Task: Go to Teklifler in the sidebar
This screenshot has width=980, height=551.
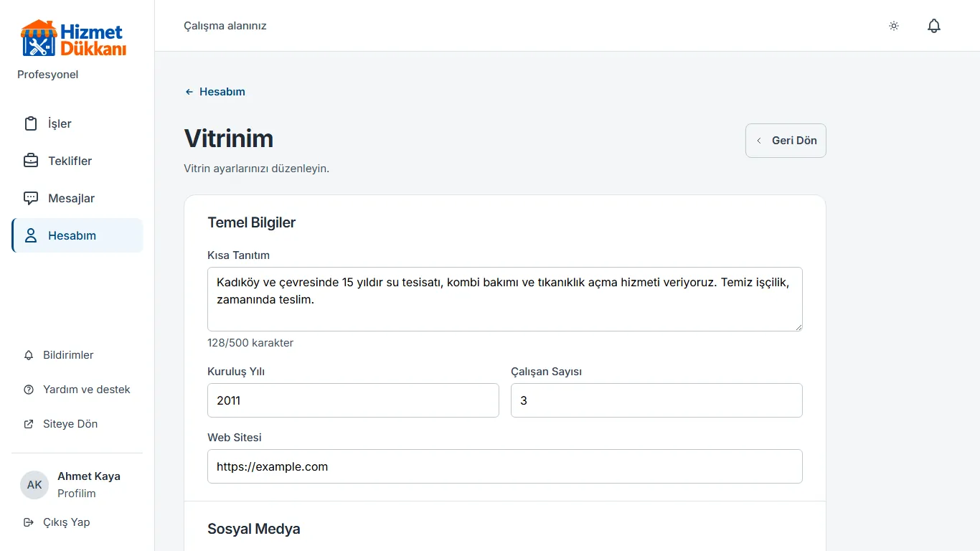Action: click(77, 161)
